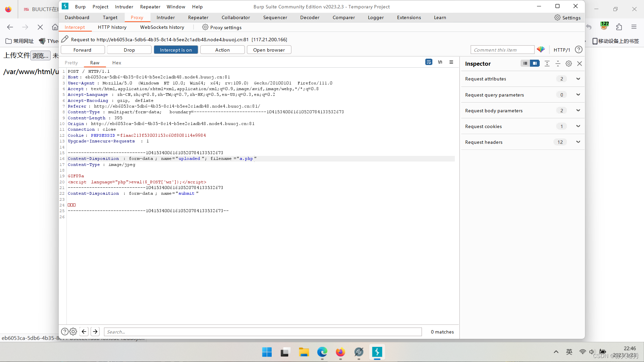Screen dimensions: 644x362
Task: Open the highlight color picker icon
Action: click(541, 50)
